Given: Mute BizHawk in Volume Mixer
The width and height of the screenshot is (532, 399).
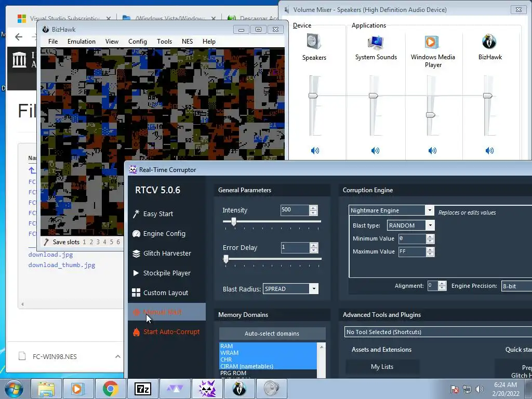Looking at the screenshot, I should point(489,150).
